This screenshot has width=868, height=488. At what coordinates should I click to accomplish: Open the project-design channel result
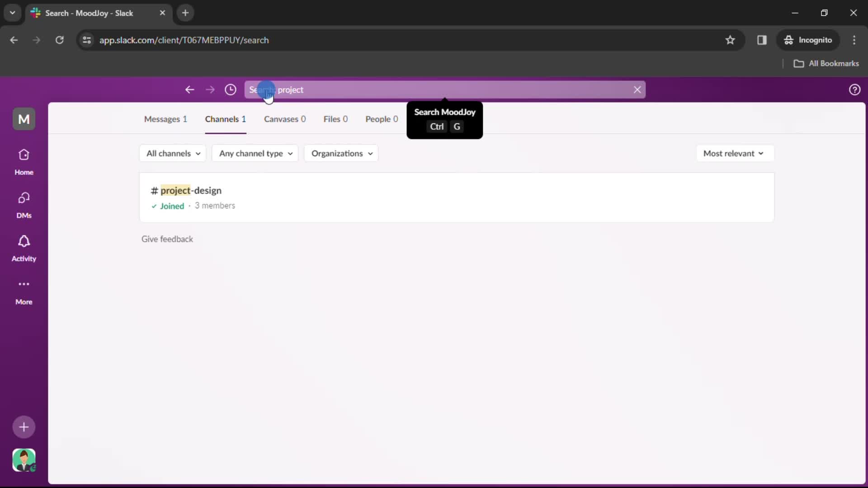click(191, 190)
